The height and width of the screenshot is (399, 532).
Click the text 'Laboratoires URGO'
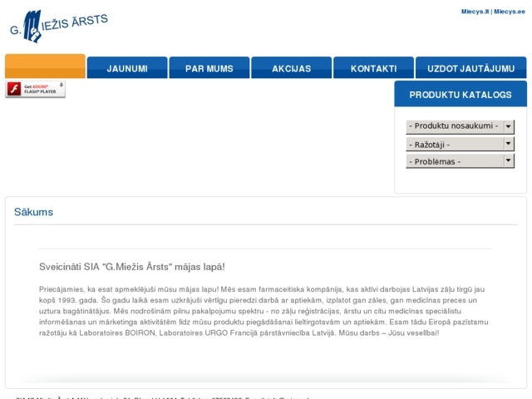tap(194, 332)
